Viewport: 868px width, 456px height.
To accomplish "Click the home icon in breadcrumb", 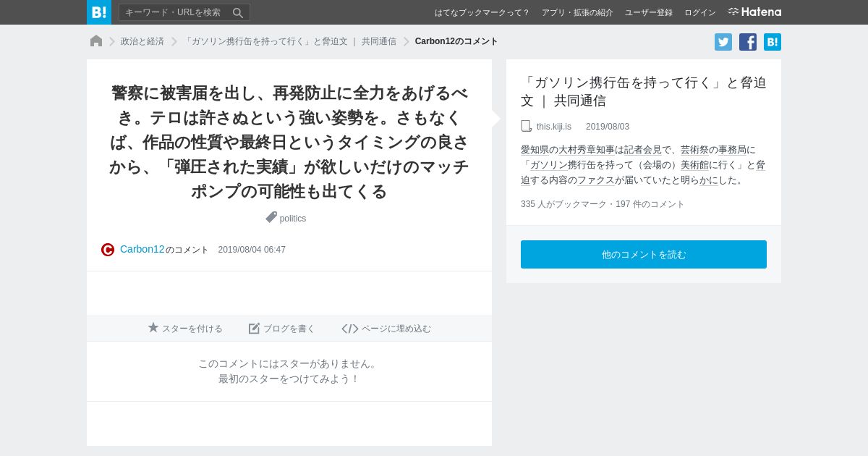I will coord(96,41).
